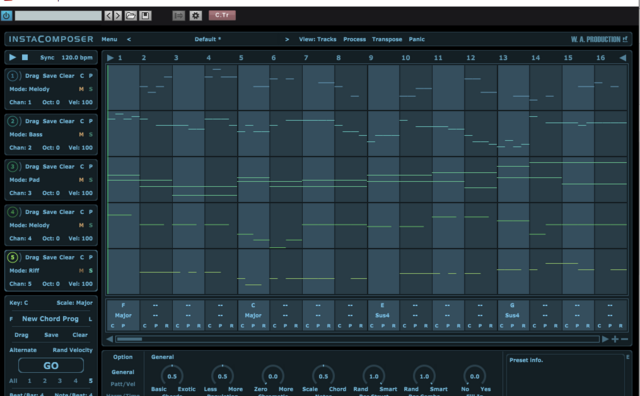
Task: Mute track 2 Bass with M
Action: pyautogui.click(x=81, y=134)
